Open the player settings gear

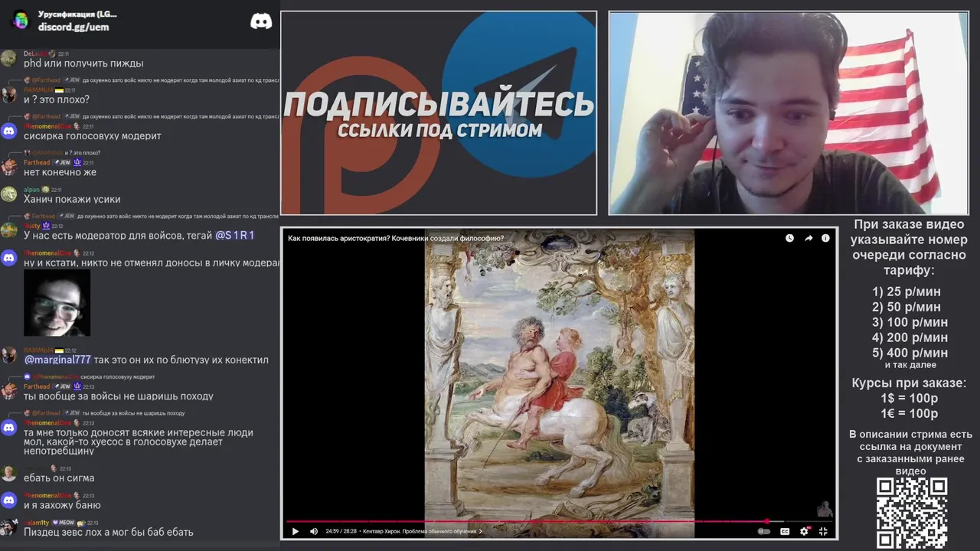pos(804,531)
